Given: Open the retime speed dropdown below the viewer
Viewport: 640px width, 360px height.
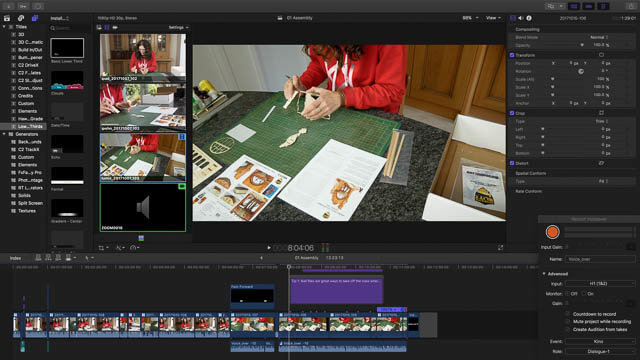Looking at the screenshot, I should [135, 247].
